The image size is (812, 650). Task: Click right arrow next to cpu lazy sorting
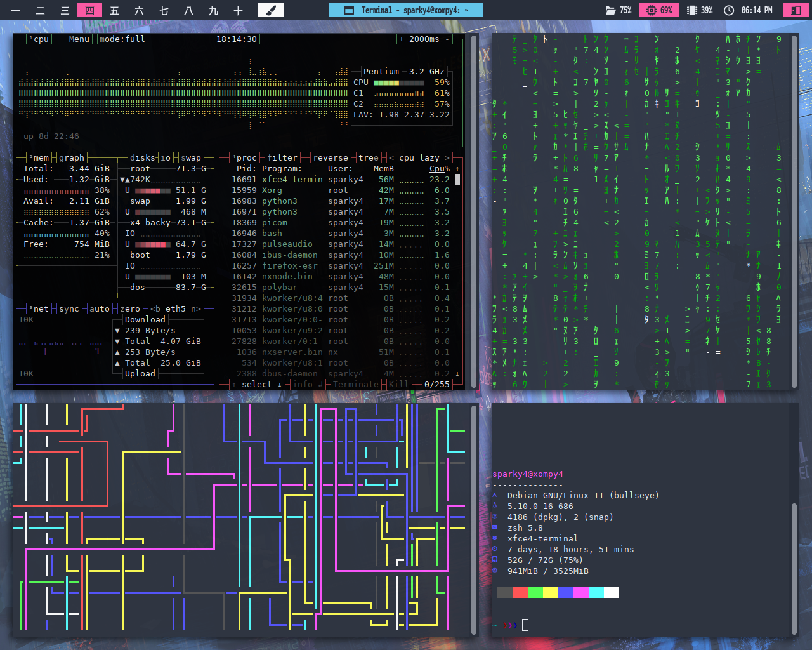coord(447,158)
